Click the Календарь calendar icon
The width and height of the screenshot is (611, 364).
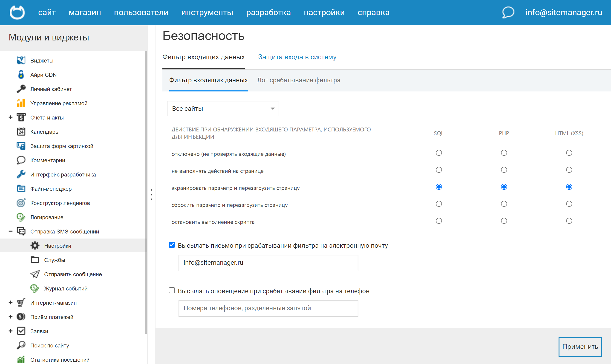(x=21, y=132)
